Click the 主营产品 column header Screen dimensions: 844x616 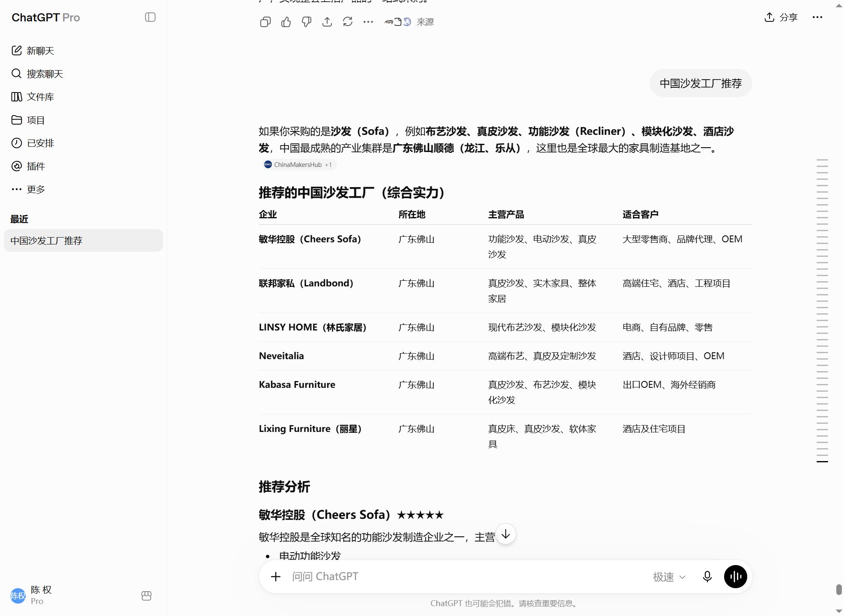[506, 214]
